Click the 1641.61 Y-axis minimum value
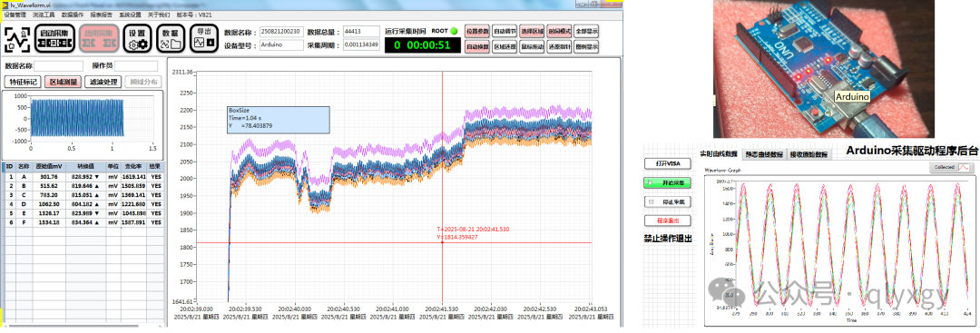Viewport: 980px width, 333px height. click(x=181, y=301)
